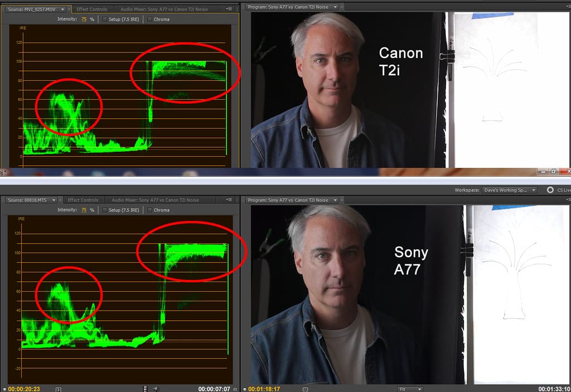The image size is (571, 392).
Task: Enable Setup (7.5 IRE) in the MVI_0257.MOV scope
Action: click(105, 20)
